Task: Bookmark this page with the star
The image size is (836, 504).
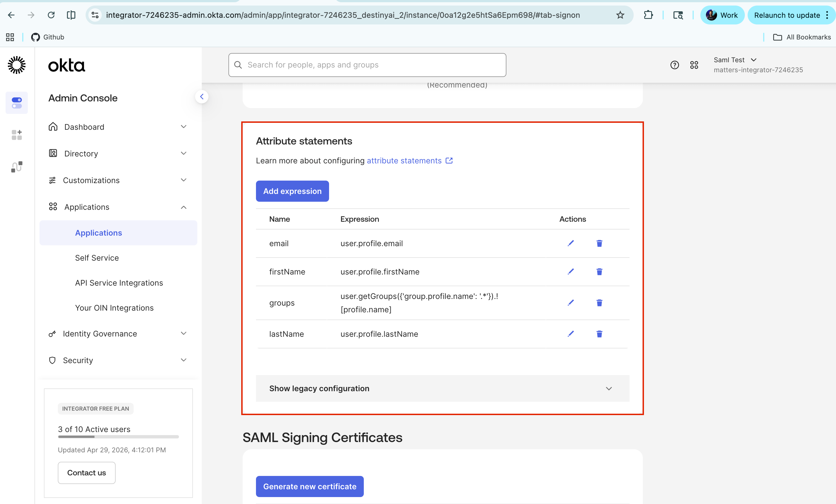Action: click(620, 15)
